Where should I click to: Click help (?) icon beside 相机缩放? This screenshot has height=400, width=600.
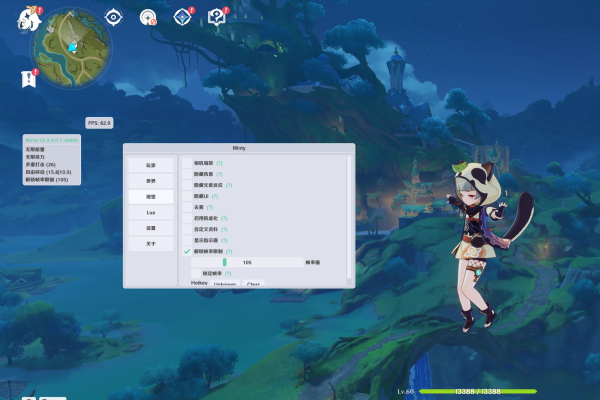(219, 163)
